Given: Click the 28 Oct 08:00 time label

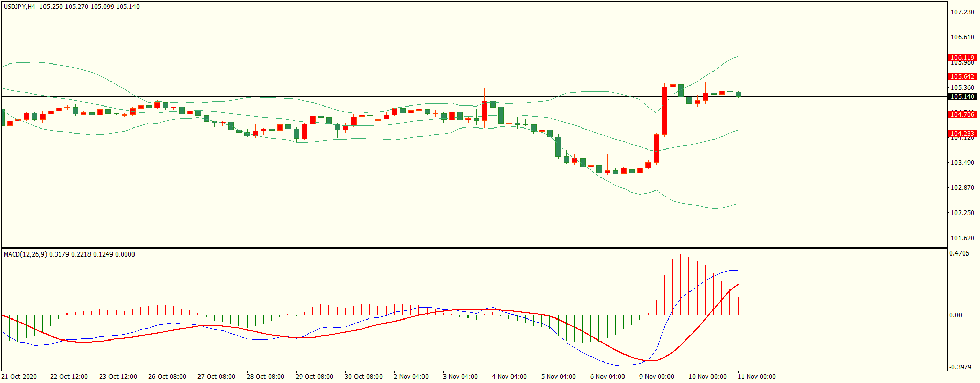Looking at the screenshot, I should (265, 377).
